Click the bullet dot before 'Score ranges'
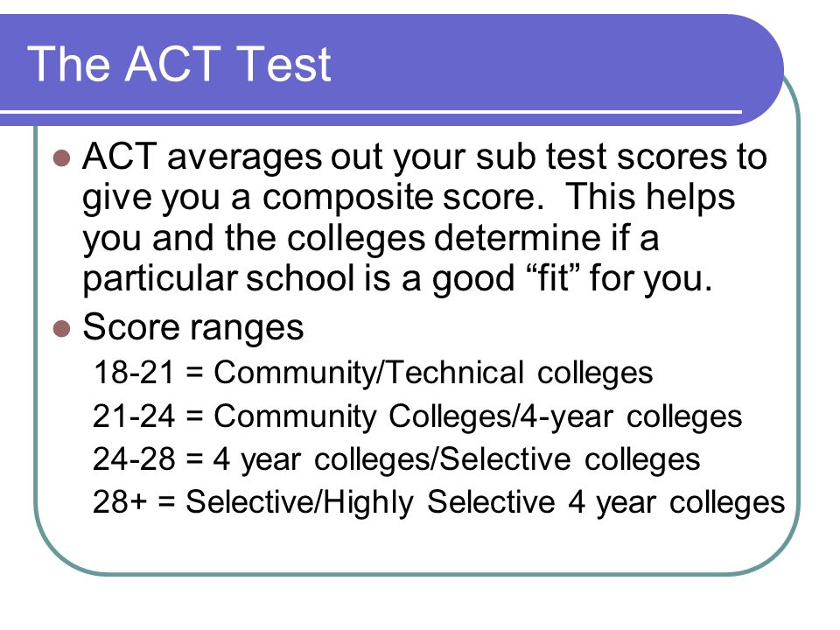 click(62, 329)
